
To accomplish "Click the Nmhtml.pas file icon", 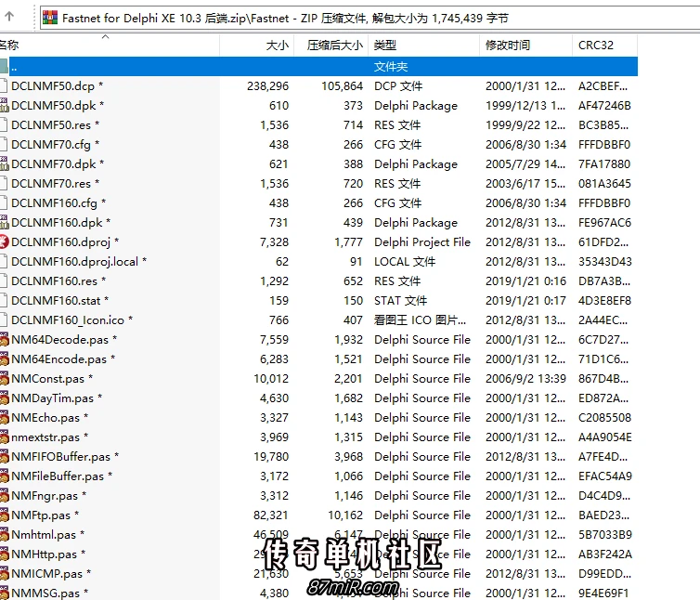I will [x=4, y=534].
